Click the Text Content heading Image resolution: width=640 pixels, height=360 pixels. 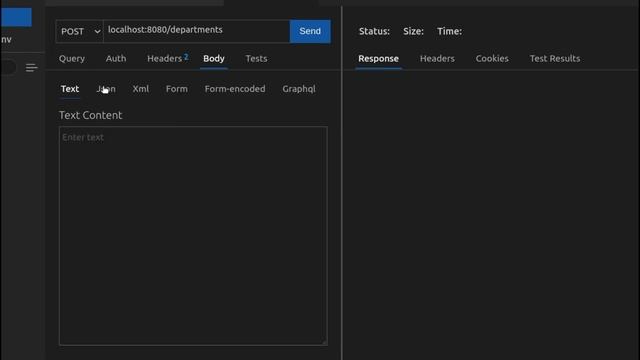coord(91,115)
